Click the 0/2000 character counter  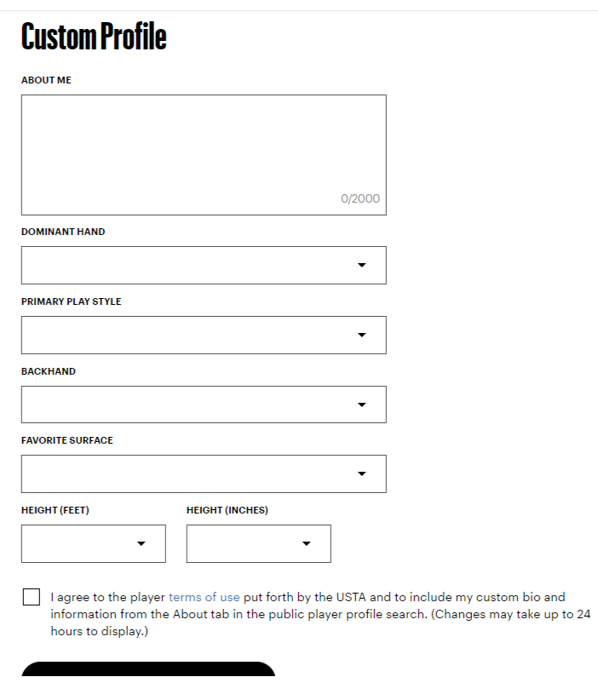point(362,197)
